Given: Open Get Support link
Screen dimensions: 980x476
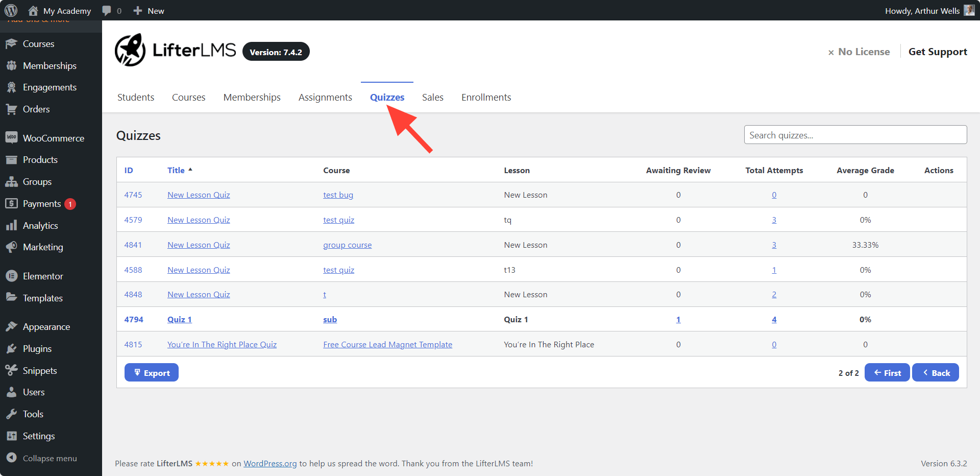Looking at the screenshot, I should pyautogui.click(x=938, y=52).
